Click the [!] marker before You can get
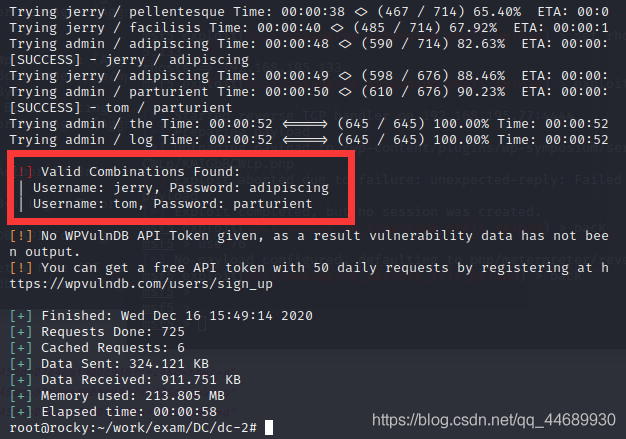This screenshot has width=626, height=439. point(21,268)
